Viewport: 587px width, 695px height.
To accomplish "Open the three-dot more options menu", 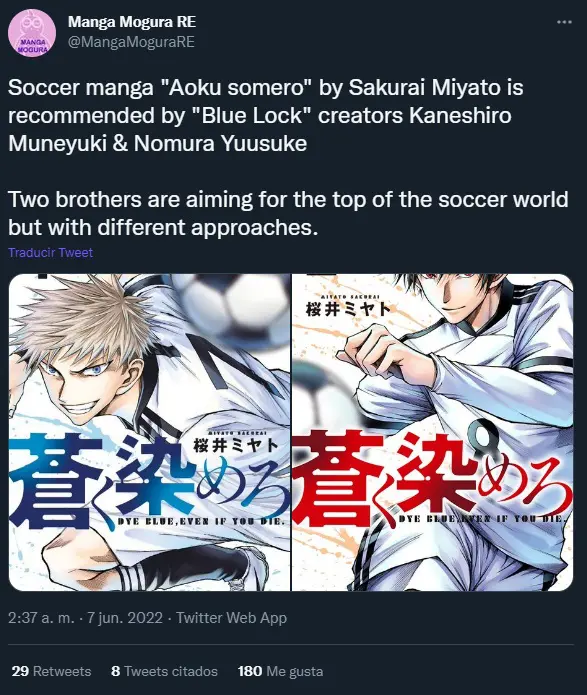I will pos(564,22).
